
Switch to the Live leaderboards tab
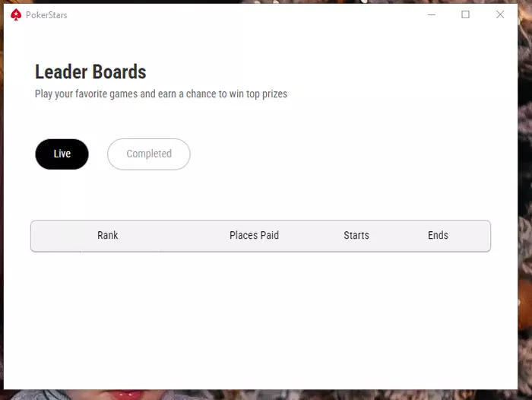(x=62, y=154)
